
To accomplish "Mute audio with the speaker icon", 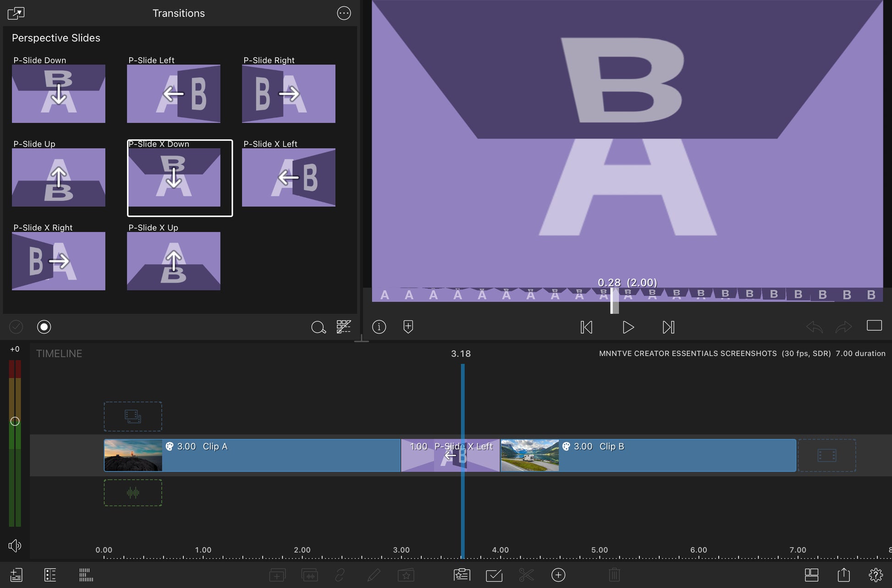I will tap(15, 545).
